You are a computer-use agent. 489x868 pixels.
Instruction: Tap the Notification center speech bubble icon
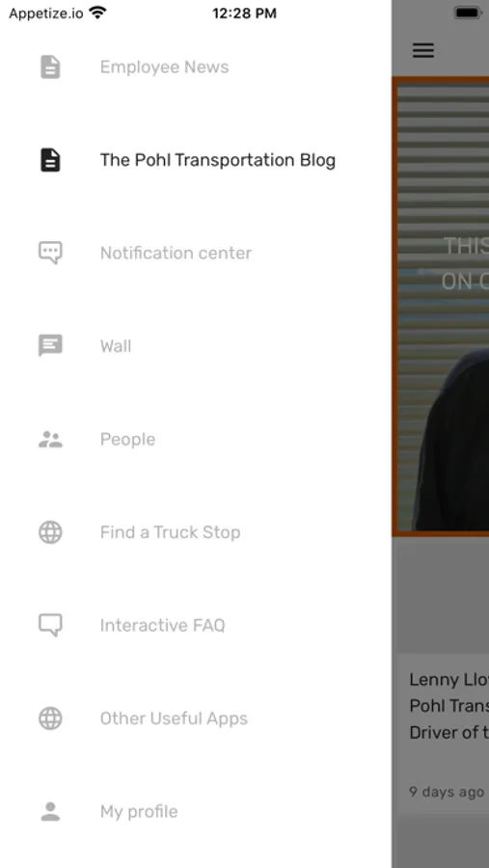tap(50, 253)
